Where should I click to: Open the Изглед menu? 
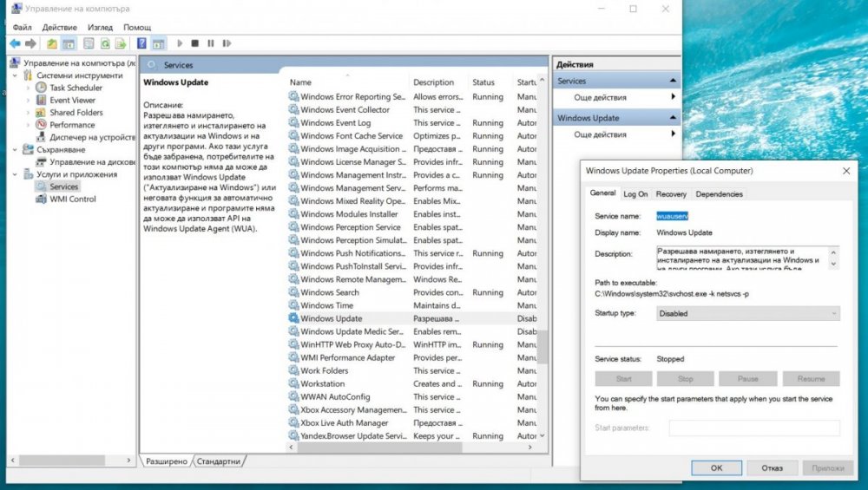coord(100,27)
